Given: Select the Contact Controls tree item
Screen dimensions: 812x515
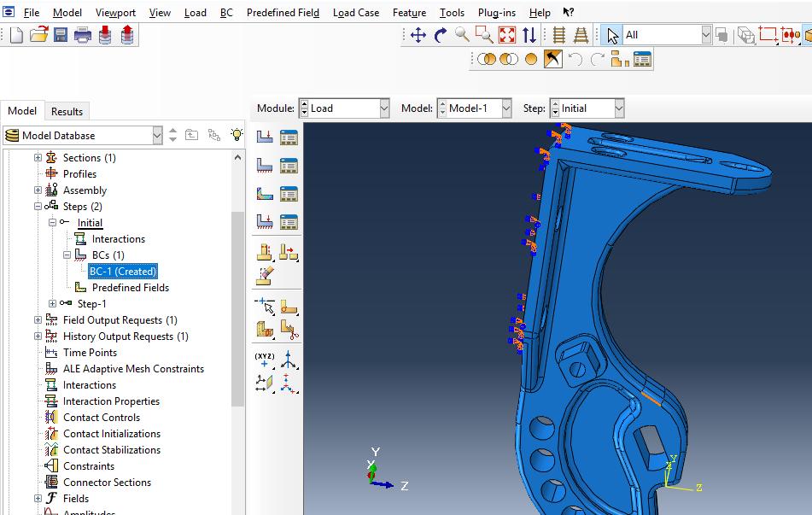Looking at the screenshot, I should point(102,417).
